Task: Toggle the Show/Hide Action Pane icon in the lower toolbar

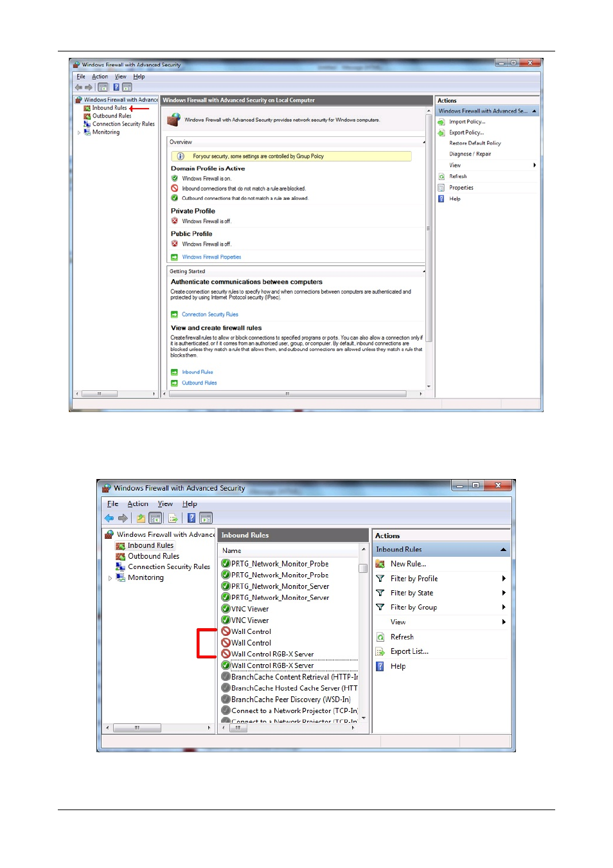Action: 206,518
